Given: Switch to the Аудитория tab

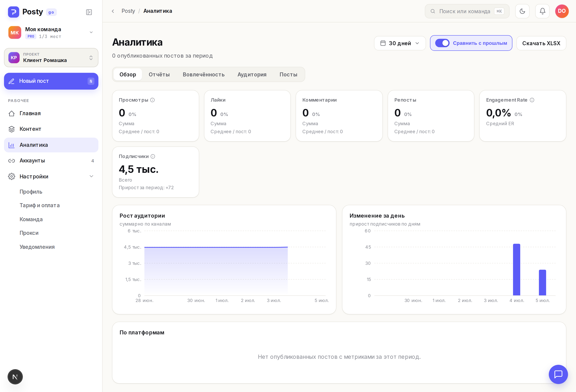Looking at the screenshot, I should (252, 75).
